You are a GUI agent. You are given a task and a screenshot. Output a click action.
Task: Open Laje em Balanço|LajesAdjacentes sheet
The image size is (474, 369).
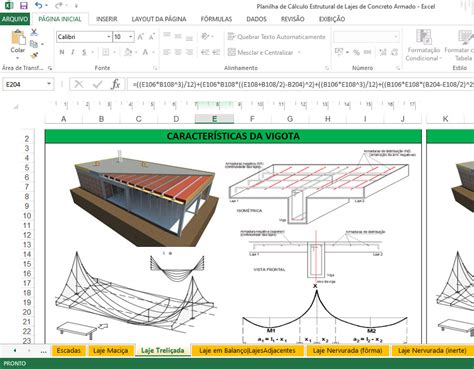click(247, 350)
